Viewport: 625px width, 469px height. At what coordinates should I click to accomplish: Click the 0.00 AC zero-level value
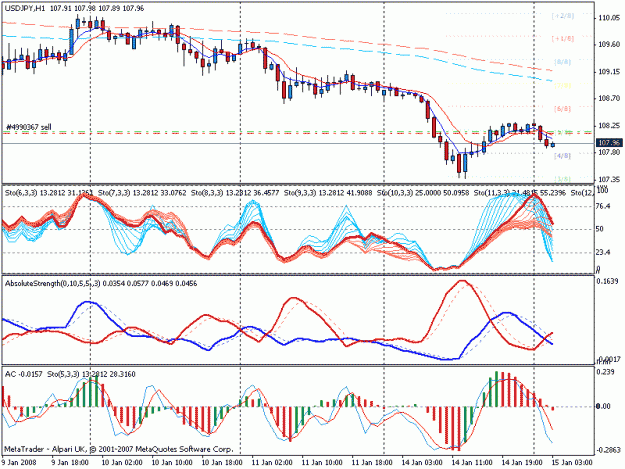tap(603, 406)
